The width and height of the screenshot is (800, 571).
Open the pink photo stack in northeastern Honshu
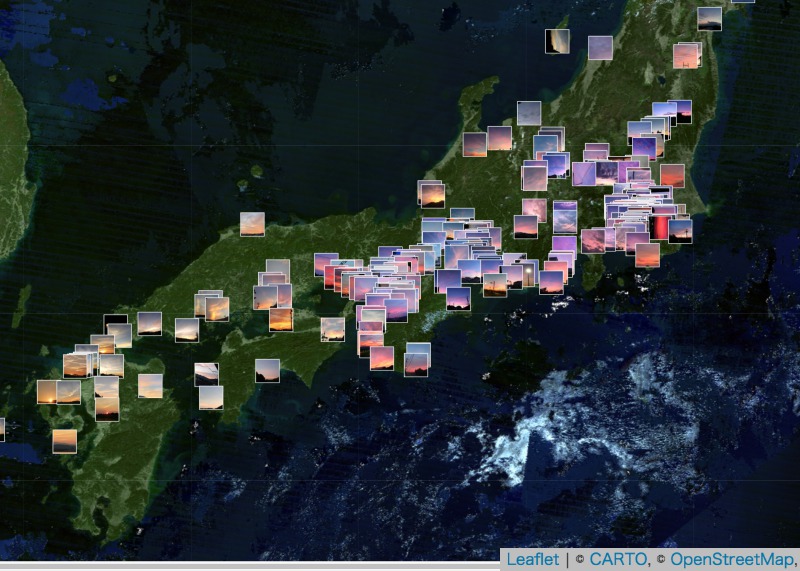(x=685, y=56)
